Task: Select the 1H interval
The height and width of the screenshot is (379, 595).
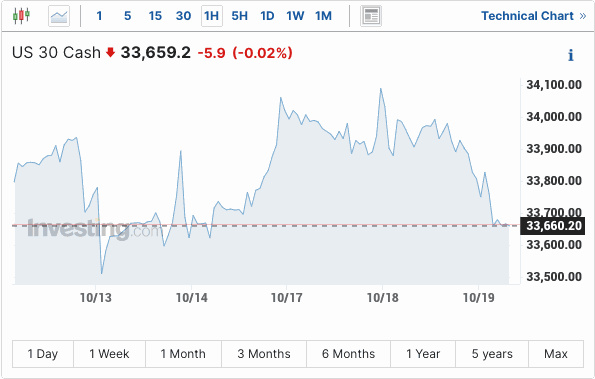Action: [x=212, y=16]
